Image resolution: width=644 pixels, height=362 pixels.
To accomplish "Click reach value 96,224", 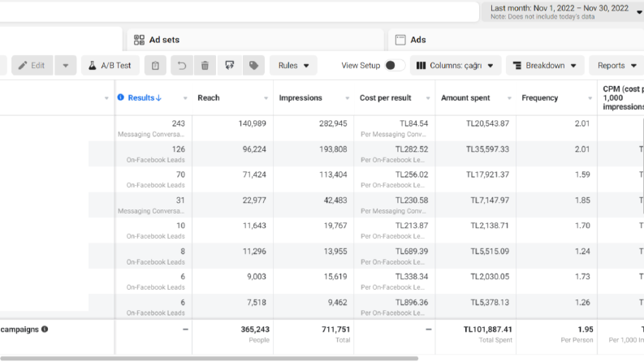I will pos(254,149).
